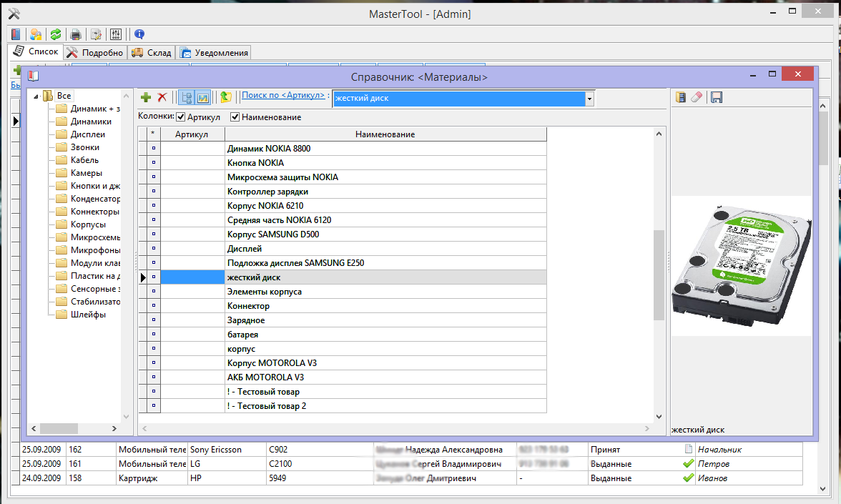
Task: Open the Подробно tab
Action: point(96,53)
